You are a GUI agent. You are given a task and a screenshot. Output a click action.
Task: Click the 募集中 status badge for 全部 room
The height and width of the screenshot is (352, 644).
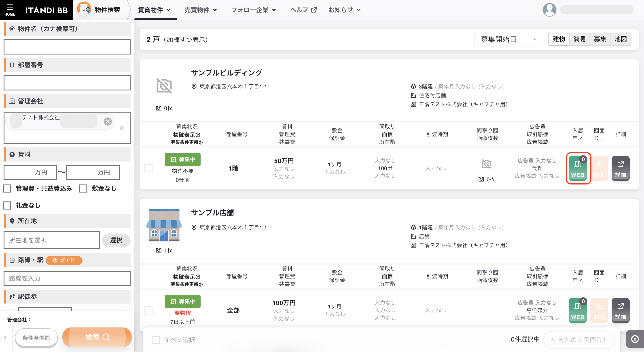coord(182,301)
